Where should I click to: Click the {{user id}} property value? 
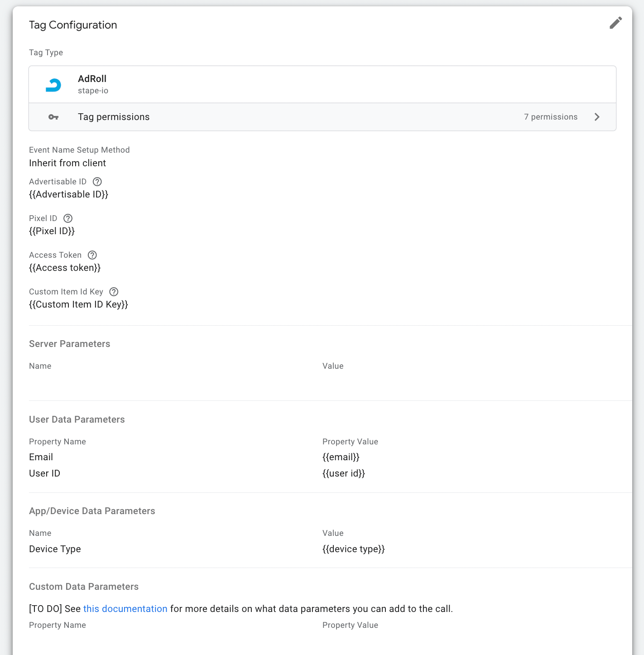pos(344,473)
